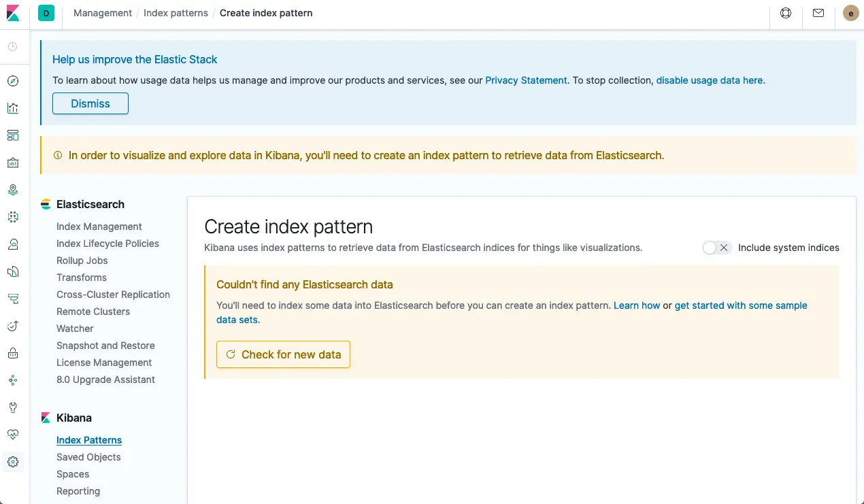The image size is (864, 504).
Task: Click the Management gear icon
Action: pos(13,462)
